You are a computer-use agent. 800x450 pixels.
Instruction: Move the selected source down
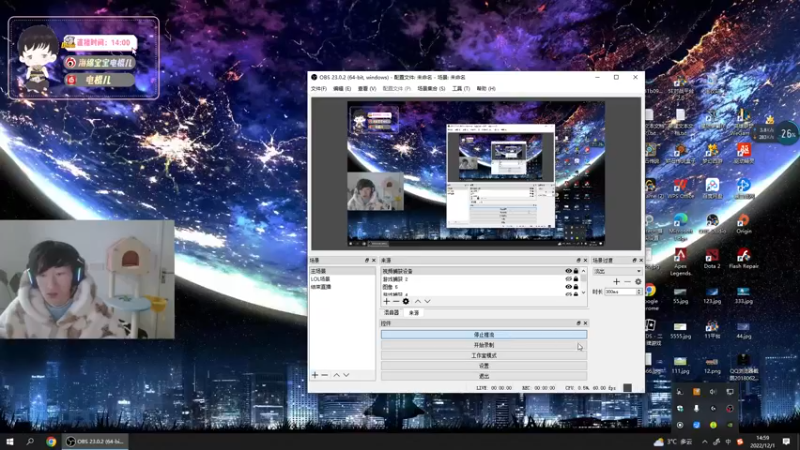[x=428, y=302]
